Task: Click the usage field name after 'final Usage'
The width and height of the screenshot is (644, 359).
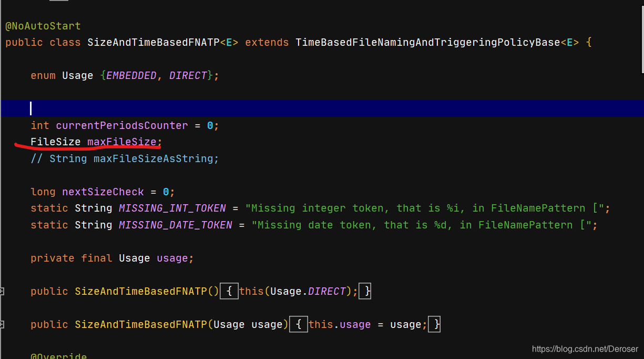Action: point(172,258)
